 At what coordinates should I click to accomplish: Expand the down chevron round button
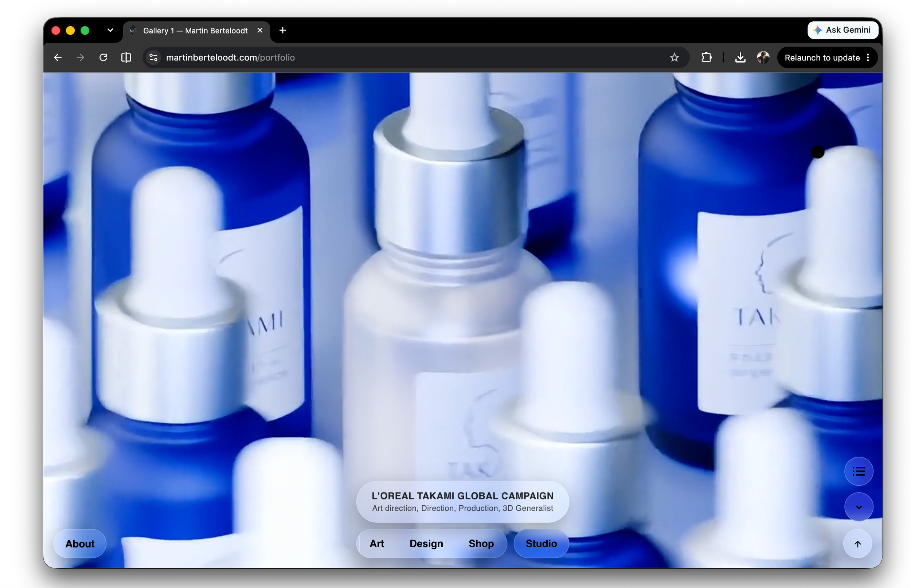[x=859, y=507]
